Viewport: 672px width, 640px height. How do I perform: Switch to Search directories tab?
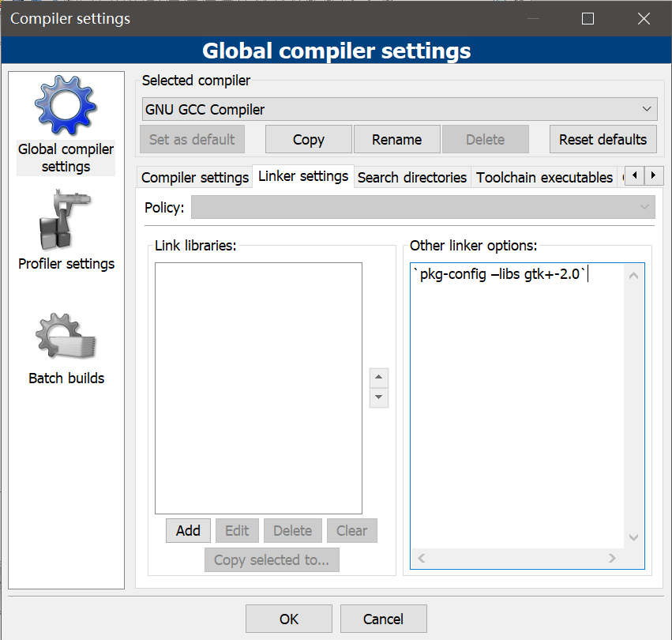(411, 177)
